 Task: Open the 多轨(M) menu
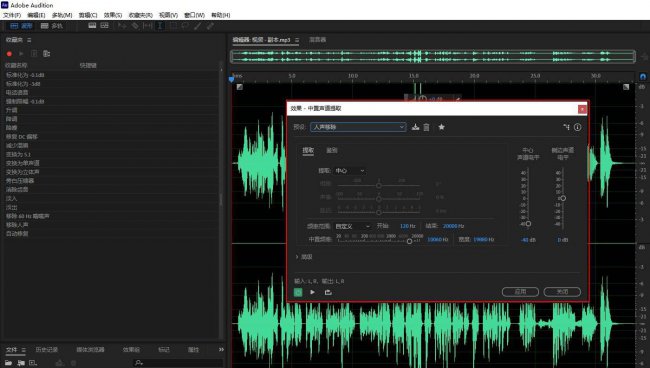point(62,15)
